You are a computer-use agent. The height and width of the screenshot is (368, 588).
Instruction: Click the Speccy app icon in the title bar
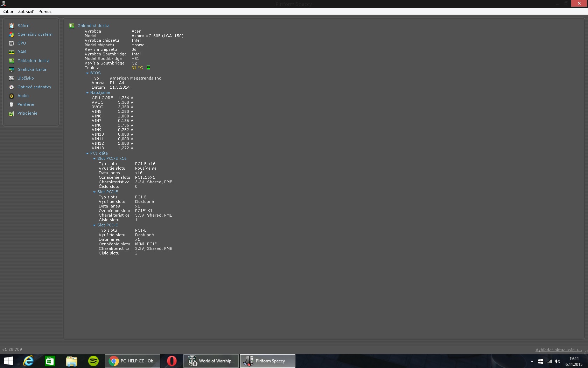click(x=3, y=4)
